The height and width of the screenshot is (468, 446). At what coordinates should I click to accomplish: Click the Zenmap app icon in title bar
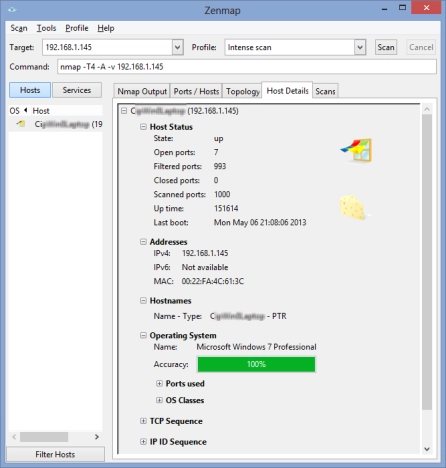(12, 10)
